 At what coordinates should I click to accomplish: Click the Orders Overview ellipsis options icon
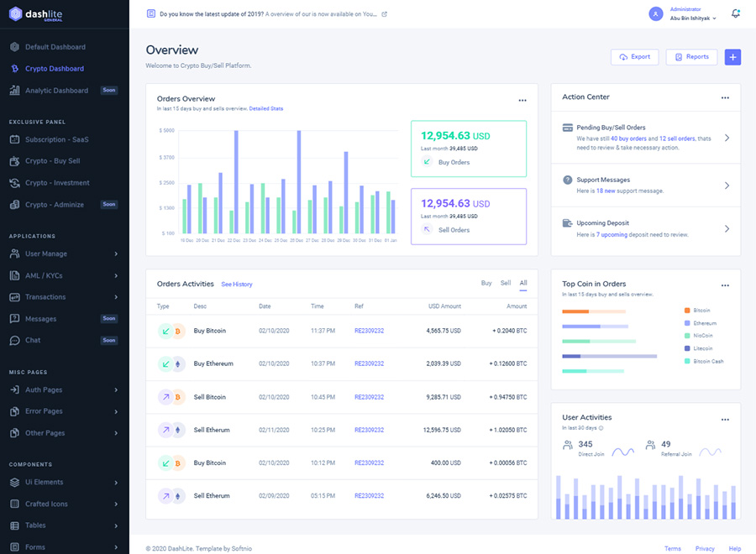pos(522,99)
